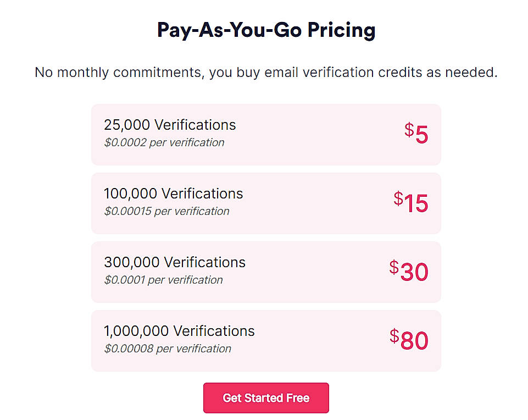528x420 pixels.
Task: Click the no monthly commitments subtitle text
Action: pyautogui.click(x=265, y=72)
